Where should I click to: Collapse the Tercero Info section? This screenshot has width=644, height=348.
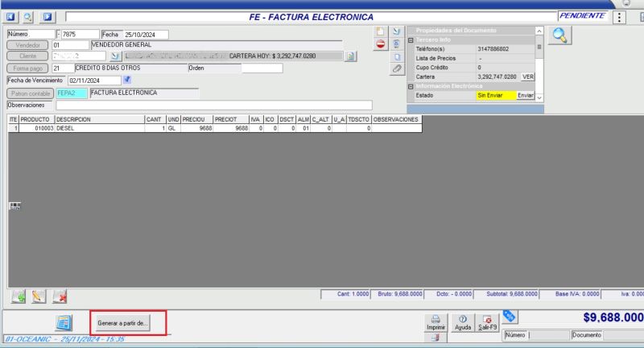tap(411, 39)
